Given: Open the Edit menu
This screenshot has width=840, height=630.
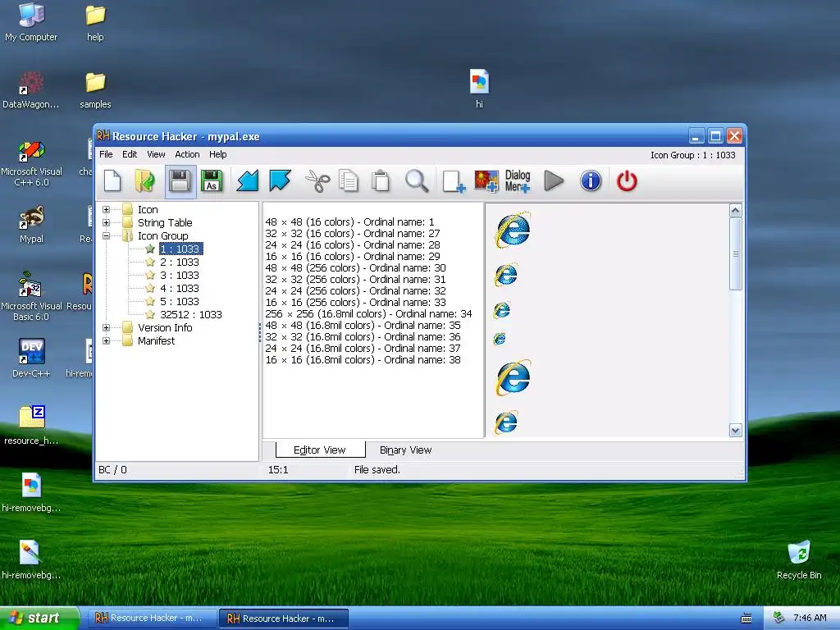Looking at the screenshot, I should click(x=130, y=154).
